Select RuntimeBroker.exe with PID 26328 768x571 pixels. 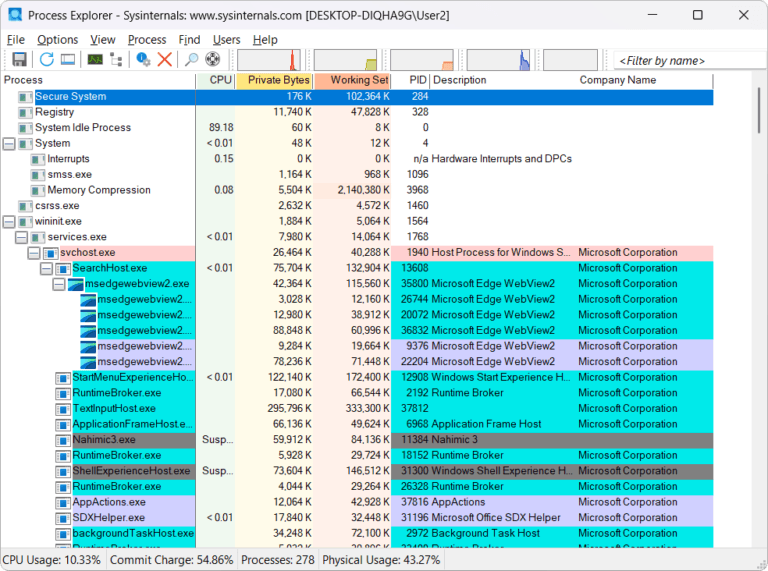point(357,487)
